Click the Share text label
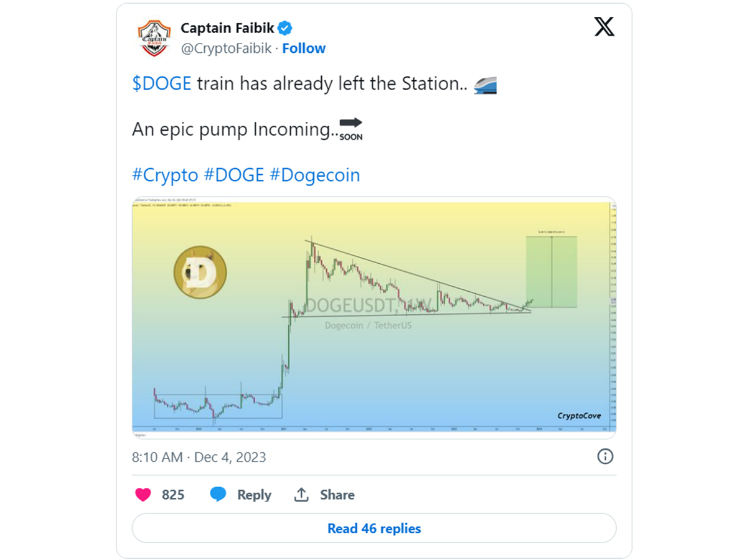Viewport: 747px width, 560px height. click(337, 495)
